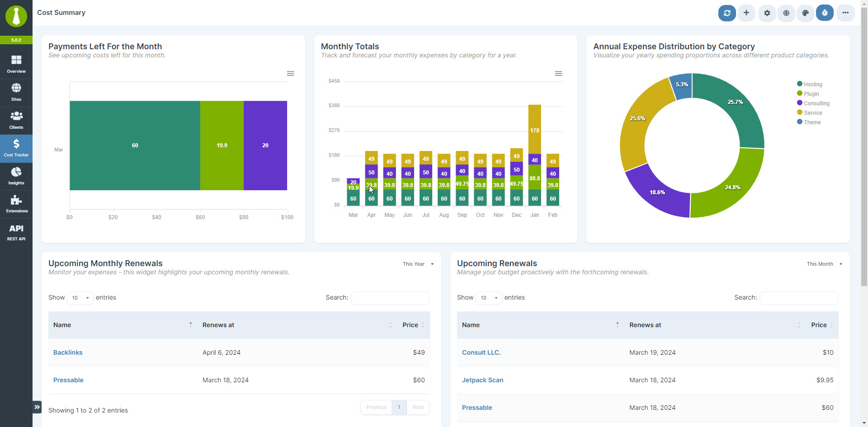Click the stopwatch timer icon button
Image resolution: width=868 pixels, height=427 pixels.
(825, 13)
